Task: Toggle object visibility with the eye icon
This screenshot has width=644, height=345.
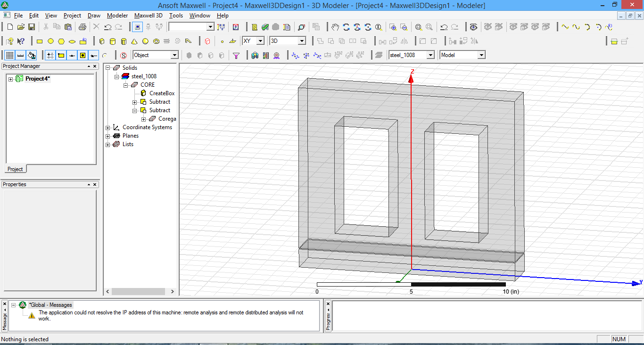Action: click(473, 27)
